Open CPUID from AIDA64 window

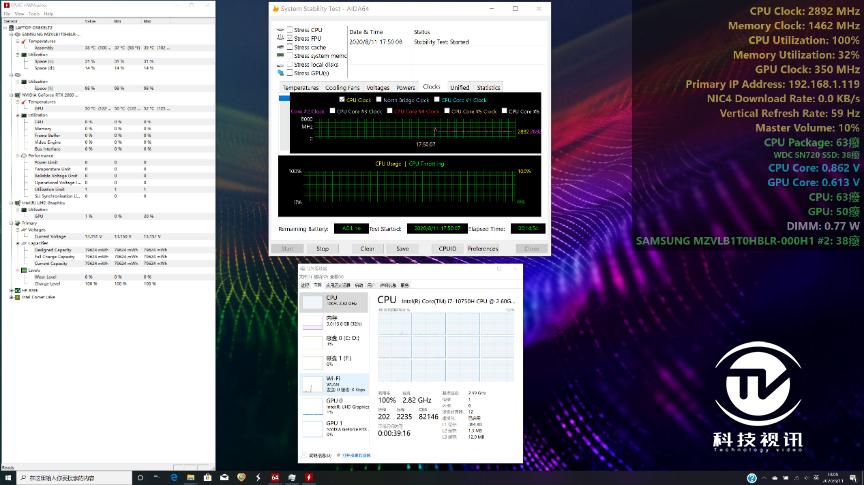tap(447, 249)
